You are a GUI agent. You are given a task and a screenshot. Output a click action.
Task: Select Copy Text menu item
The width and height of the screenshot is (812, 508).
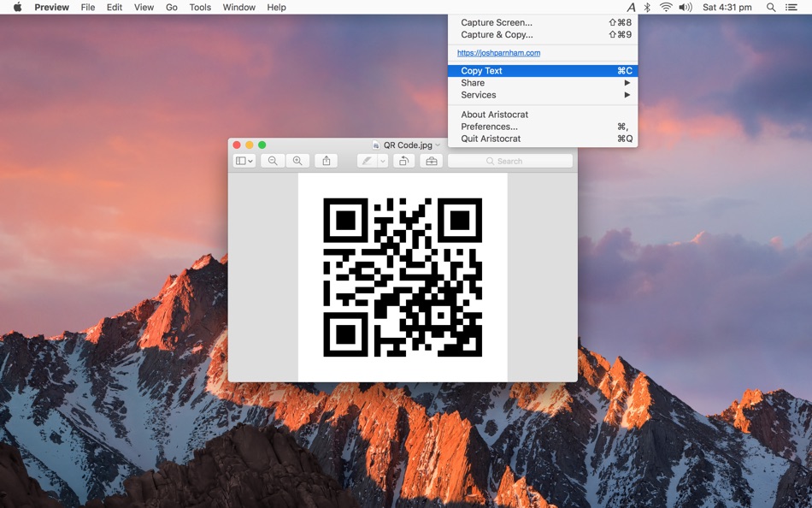point(543,70)
